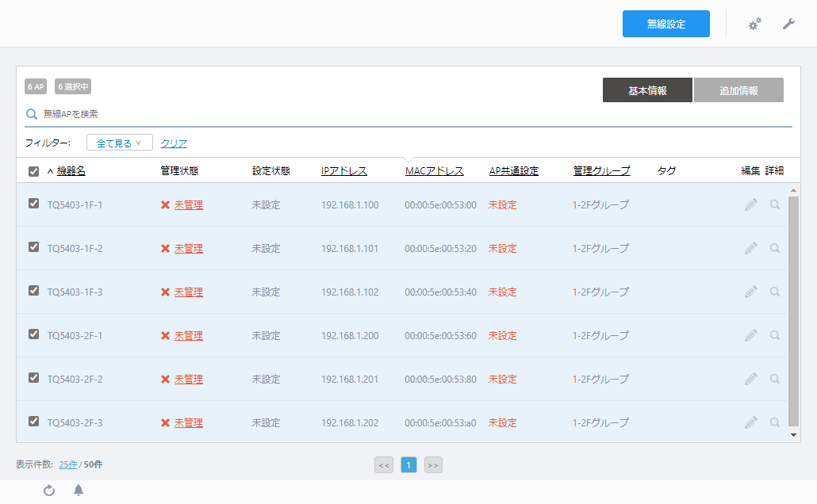Viewport: 817px width, 504px height.
Task: Click 1-2Fグループ cell for TQ5403-2F-2
Action: 600,379
